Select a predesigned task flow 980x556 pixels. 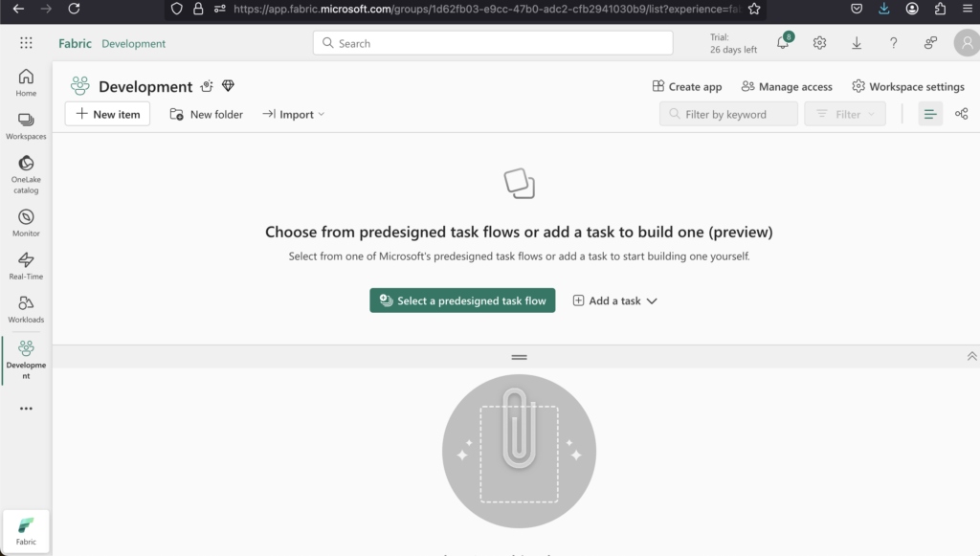[x=462, y=300]
